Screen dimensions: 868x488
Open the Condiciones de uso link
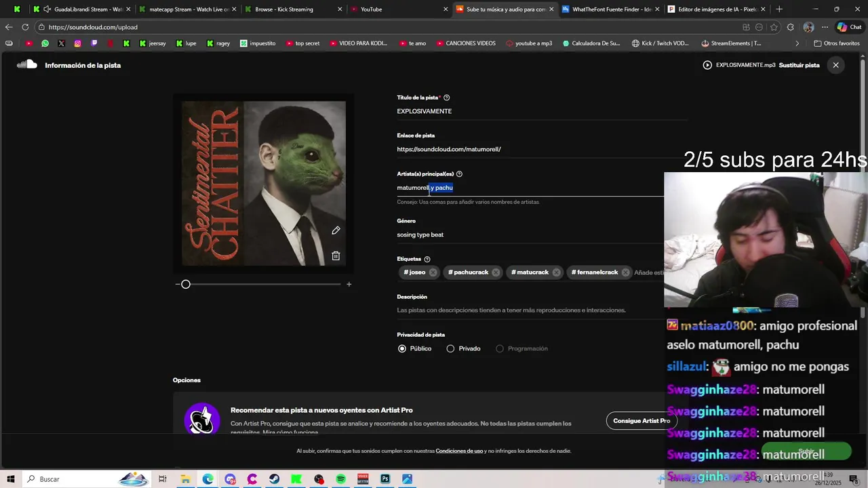[459, 451]
